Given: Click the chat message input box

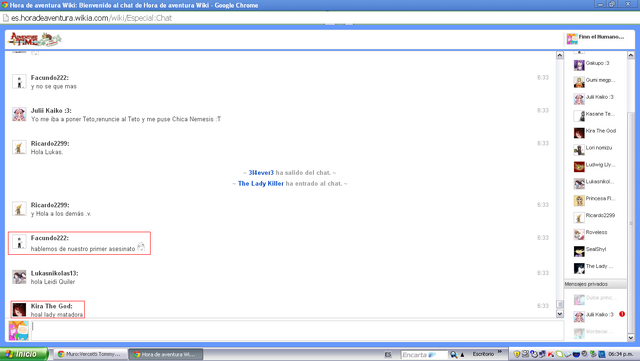Looking at the screenshot, I should click(297, 330).
